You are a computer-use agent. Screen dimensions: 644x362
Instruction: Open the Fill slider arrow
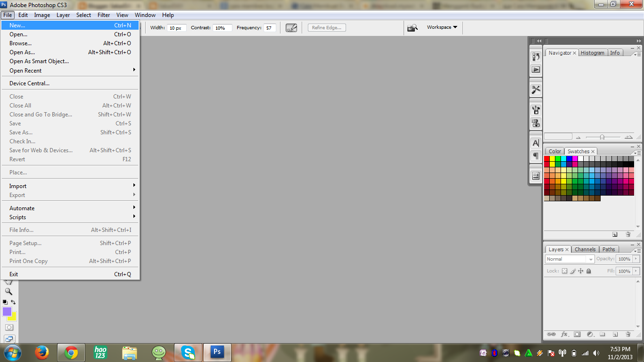pyautogui.click(x=636, y=271)
